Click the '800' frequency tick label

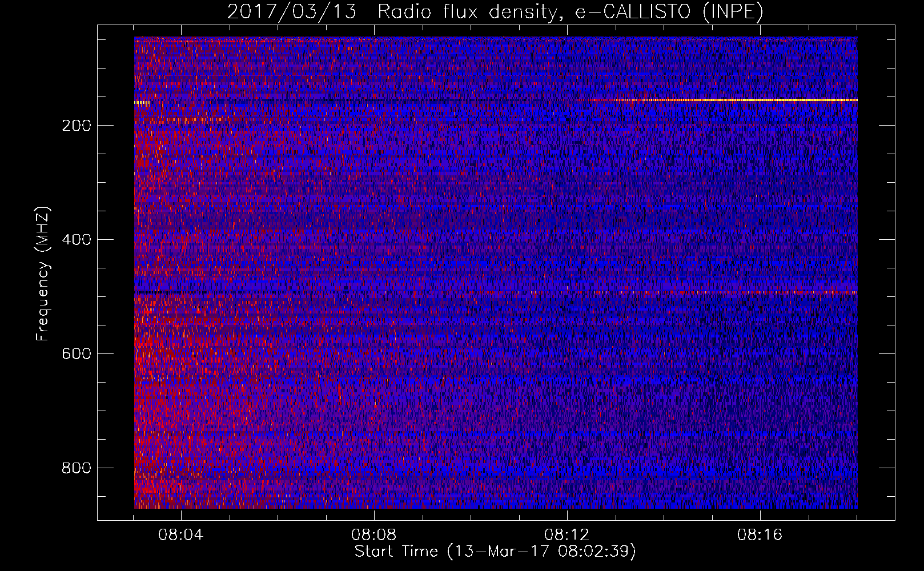(77, 468)
